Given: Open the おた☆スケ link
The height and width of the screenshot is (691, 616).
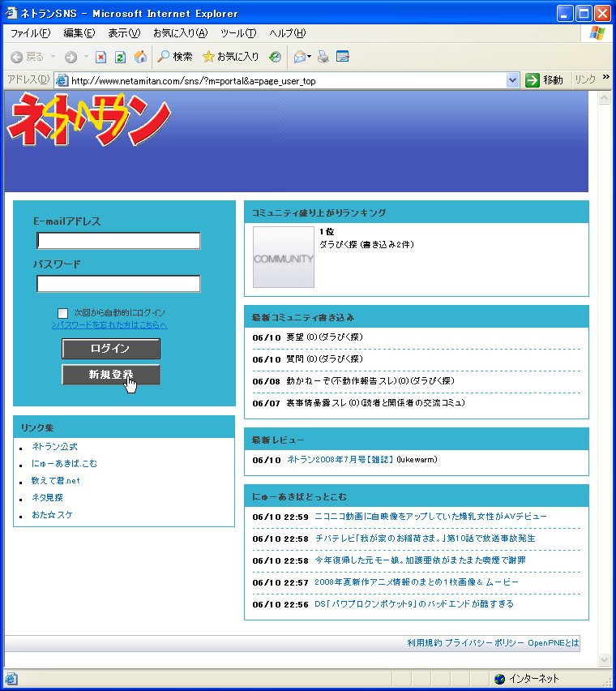Looking at the screenshot, I should pos(52,514).
